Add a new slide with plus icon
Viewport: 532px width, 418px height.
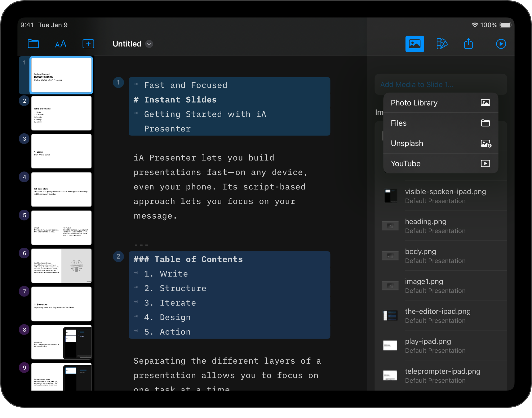88,44
